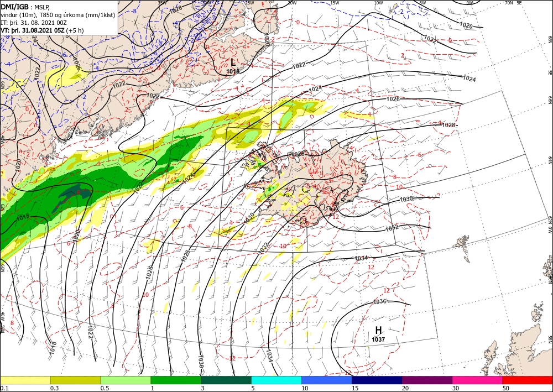Viewport: 553px width, 392px height.
Task: Click the '15W' longitude label at top
Action: pyautogui.click(x=335, y=3)
